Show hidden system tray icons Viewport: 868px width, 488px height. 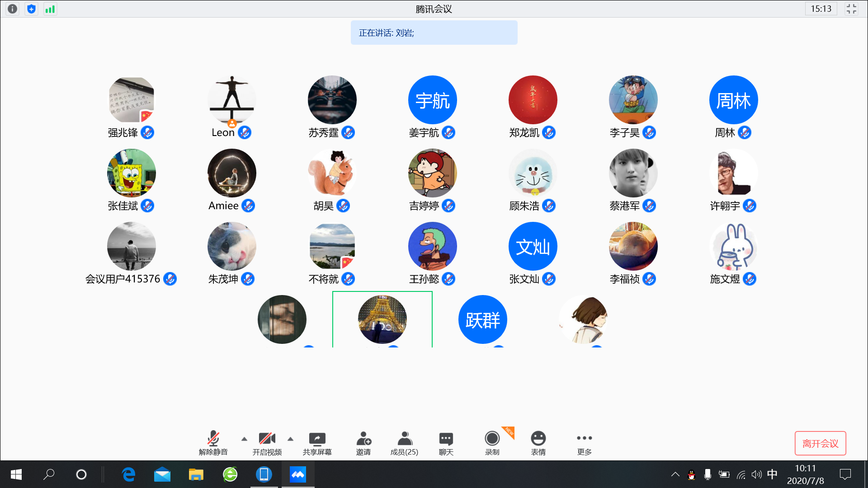coord(675,474)
